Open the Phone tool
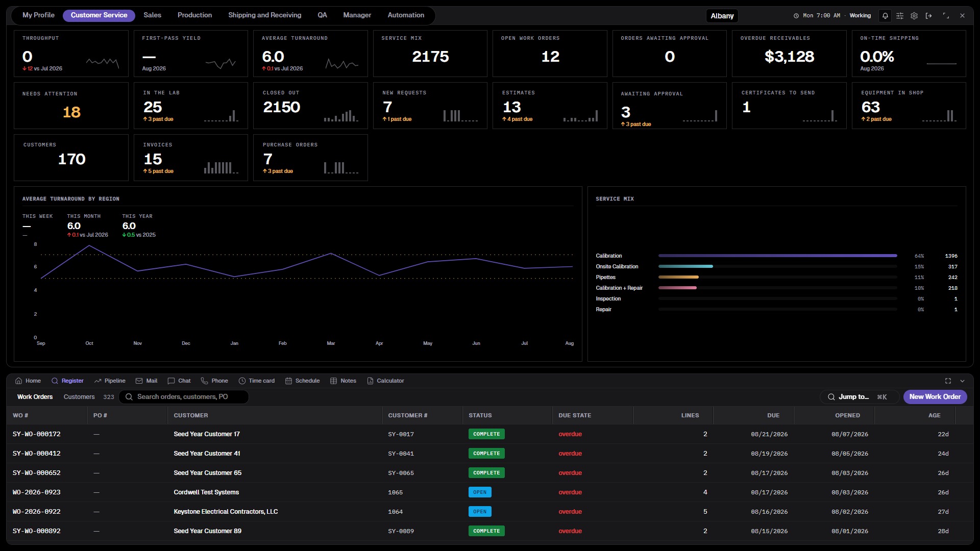The height and width of the screenshot is (551, 980). click(214, 381)
